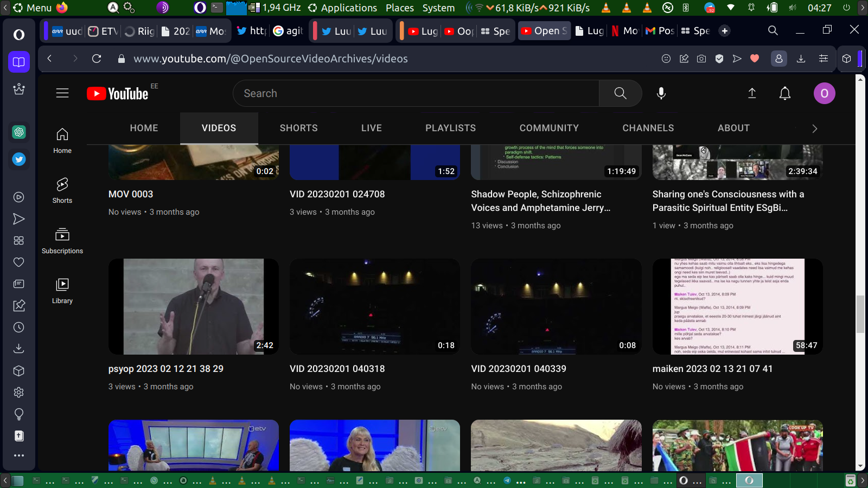This screenshot has width=868, height=488.
Task: Click the voice search microphone icon
Action: (661, 93)
